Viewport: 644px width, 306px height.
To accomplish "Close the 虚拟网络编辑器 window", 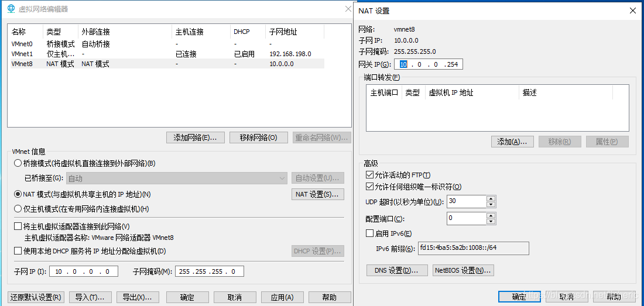I will point(347,9).
